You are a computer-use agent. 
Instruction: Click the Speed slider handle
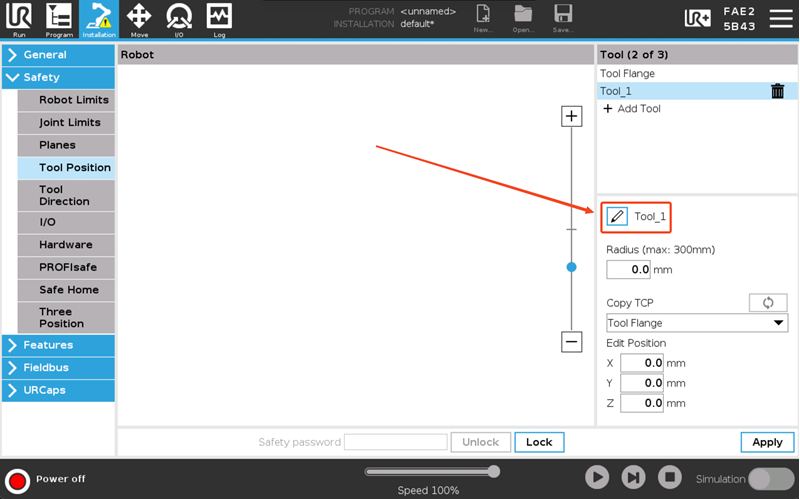(493, 471)
